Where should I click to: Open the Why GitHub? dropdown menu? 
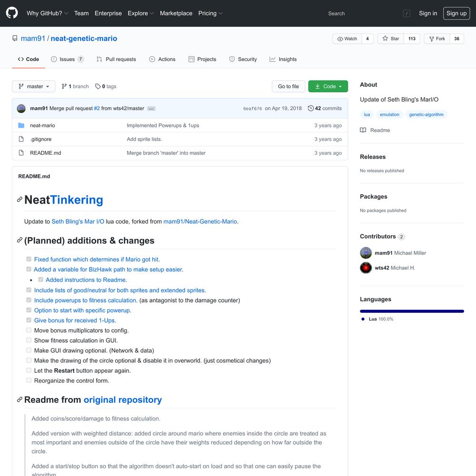coord(47,13)
